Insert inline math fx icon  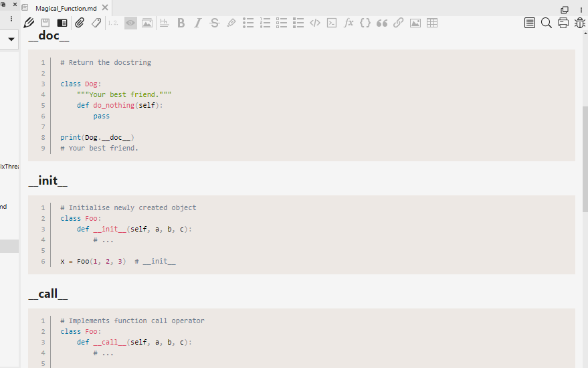[349, 23]
